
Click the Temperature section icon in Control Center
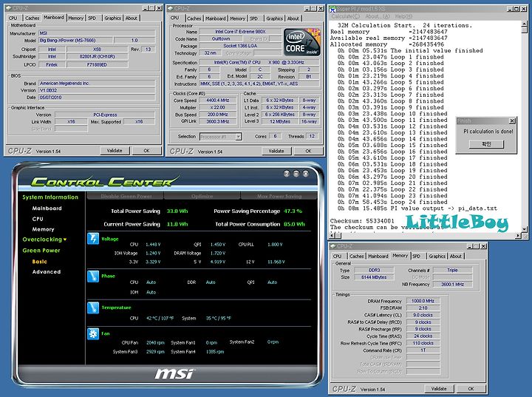click(x=93, y=308)
